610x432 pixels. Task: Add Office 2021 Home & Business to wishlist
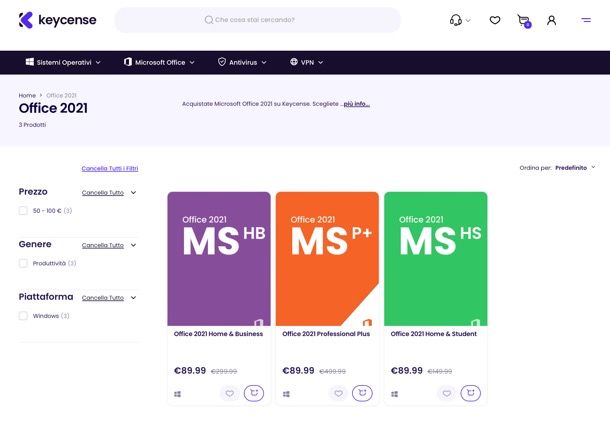[230, 393]
